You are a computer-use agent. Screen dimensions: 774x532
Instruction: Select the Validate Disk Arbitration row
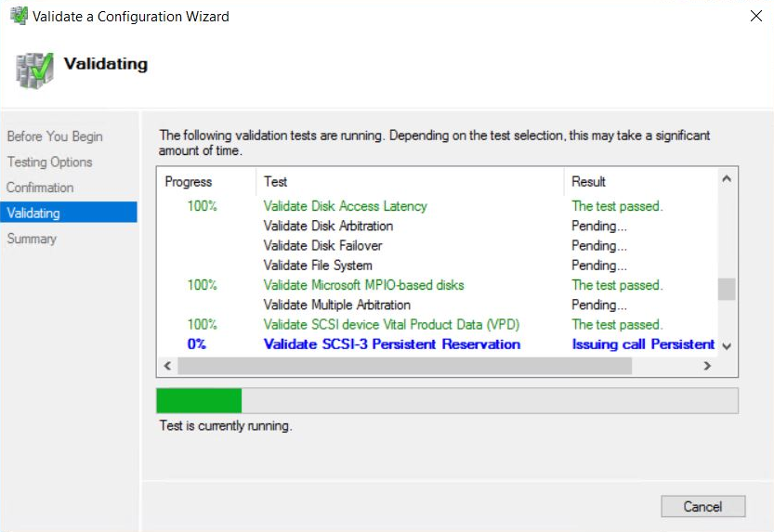[x=437, y=226]
